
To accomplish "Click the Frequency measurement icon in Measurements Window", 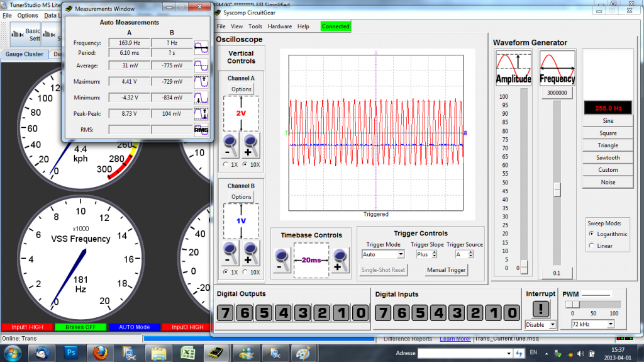I will [201, 48].
